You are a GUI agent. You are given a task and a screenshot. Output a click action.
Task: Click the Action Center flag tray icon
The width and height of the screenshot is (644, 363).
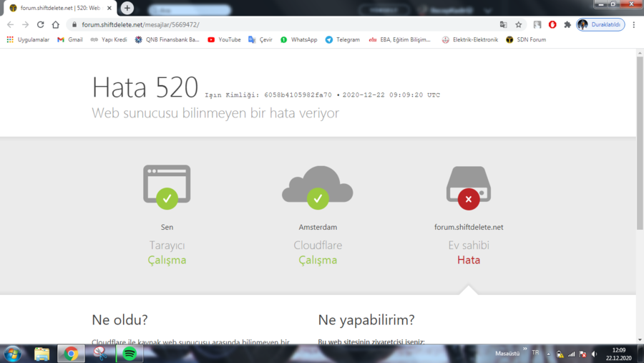(x=582, y=354)
